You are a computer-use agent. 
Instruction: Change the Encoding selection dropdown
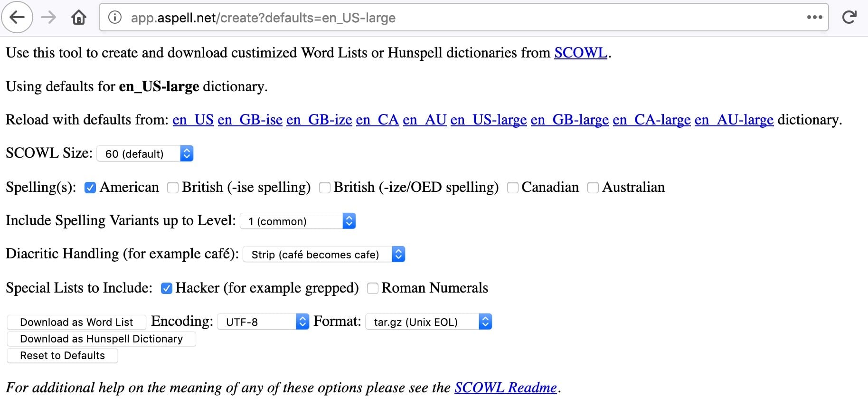click(263, 322)
